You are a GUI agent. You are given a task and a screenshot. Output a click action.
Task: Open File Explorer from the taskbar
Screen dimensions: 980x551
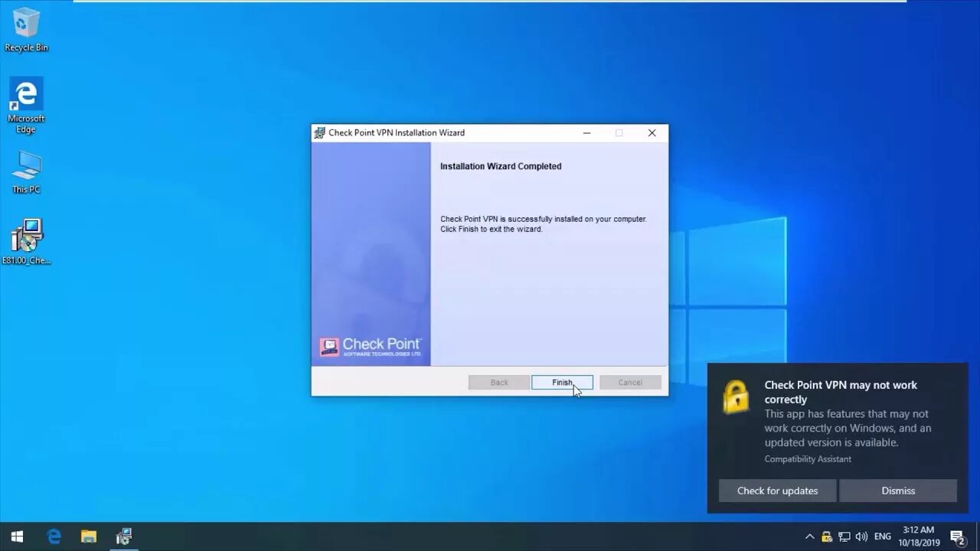(89, 536)
